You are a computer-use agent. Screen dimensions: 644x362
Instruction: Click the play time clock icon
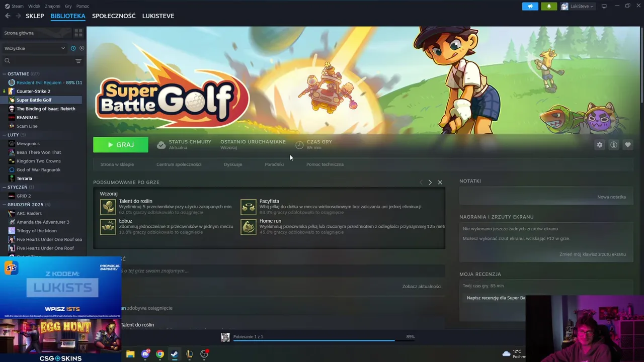[x=299, y=145]
